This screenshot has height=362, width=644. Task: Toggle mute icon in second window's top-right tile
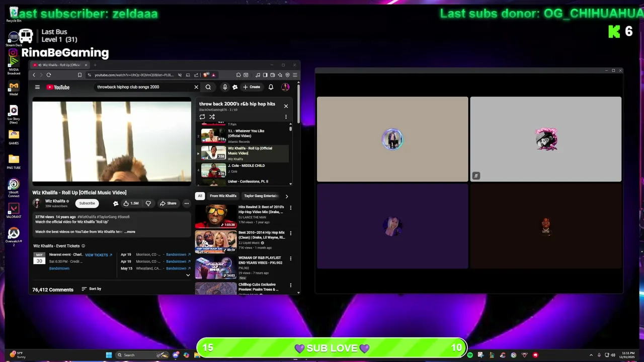tap(476, 175)
